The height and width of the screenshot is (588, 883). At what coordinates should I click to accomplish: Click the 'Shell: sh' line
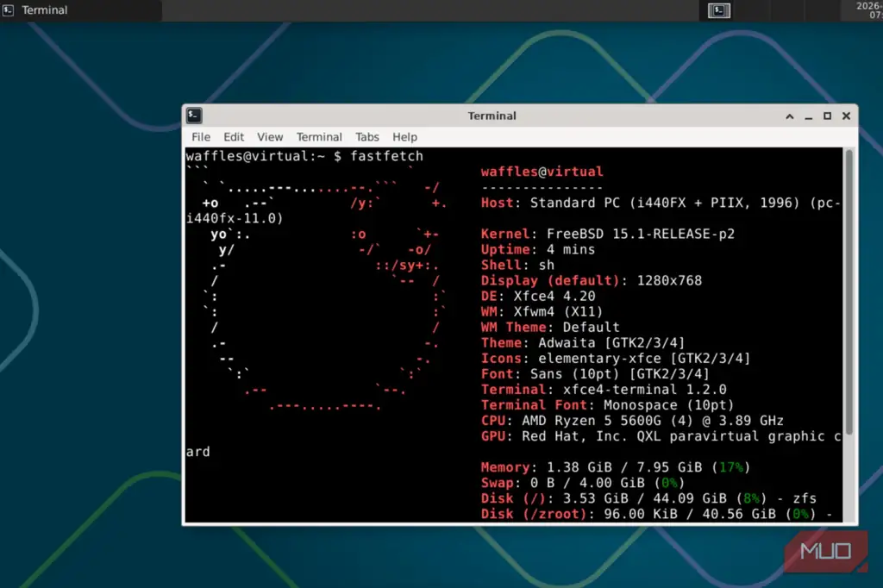point(517,265)
